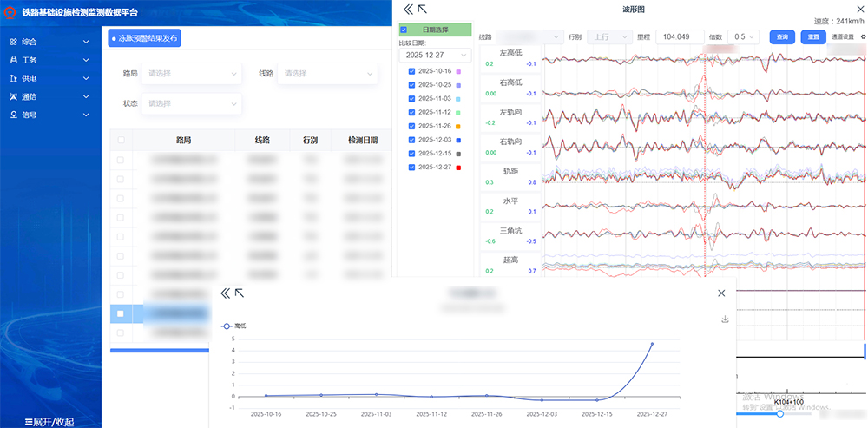Open the 路局 dropdown filter
This screenshot has height=428, width=868.
[x=191, y=74]
